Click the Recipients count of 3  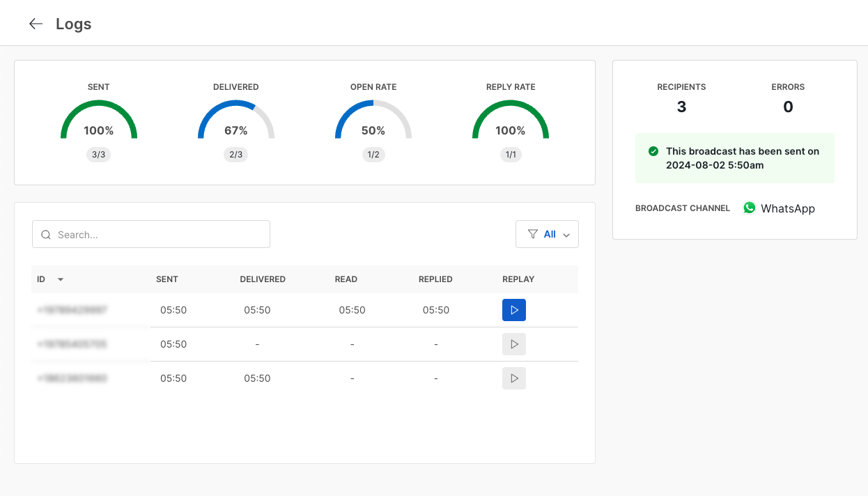click(681, 107)
